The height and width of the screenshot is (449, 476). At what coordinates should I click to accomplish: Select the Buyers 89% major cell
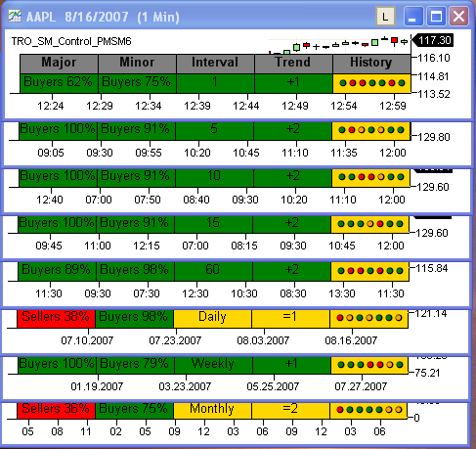click(x=57, y=271)
